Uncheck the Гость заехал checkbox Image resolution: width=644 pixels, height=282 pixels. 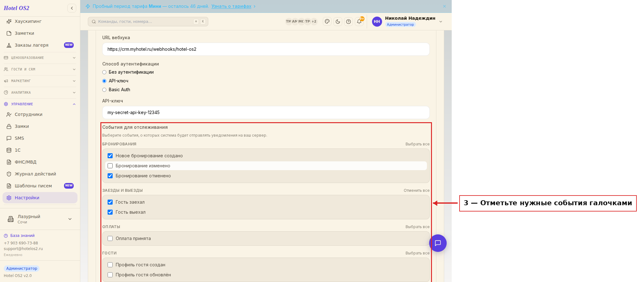(110, 202)
